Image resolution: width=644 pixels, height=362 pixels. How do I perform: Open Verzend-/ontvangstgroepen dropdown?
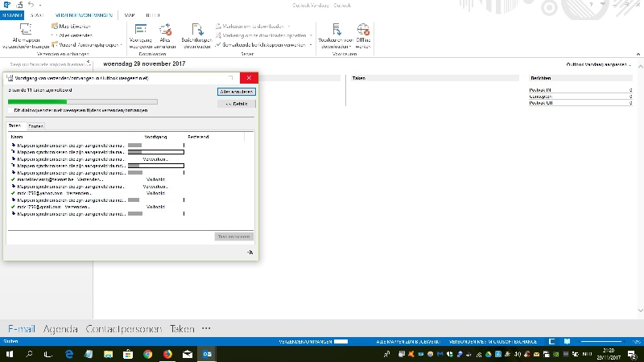(87, 45)
